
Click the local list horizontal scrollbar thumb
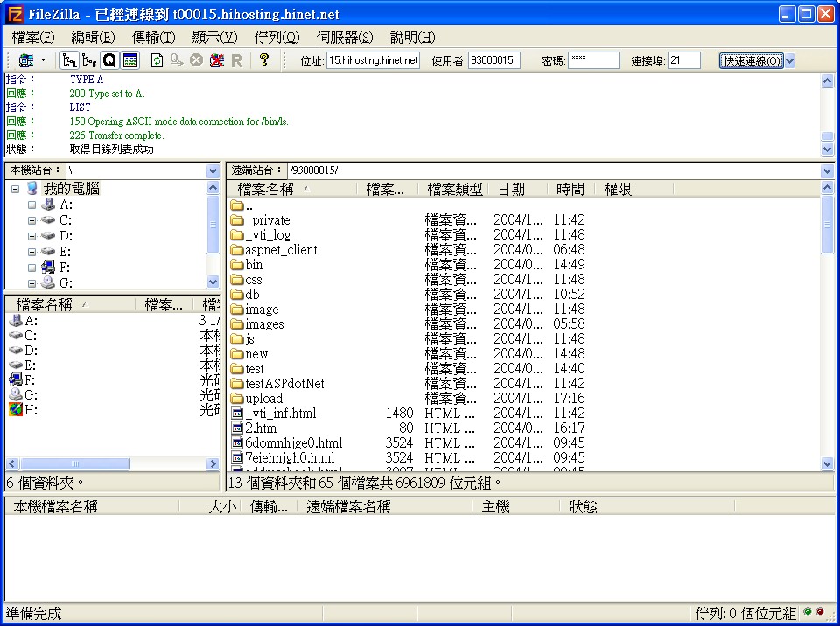75,463
